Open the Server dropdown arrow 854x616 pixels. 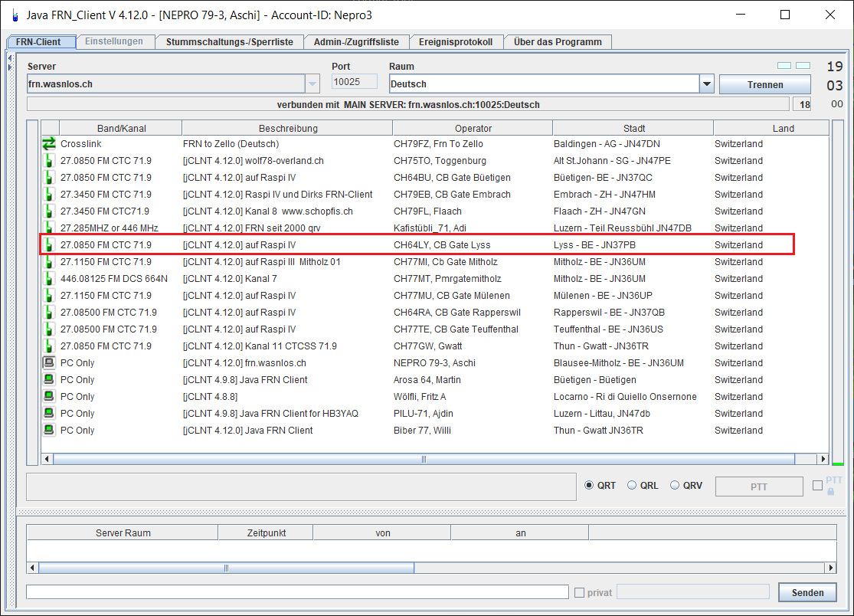point(312,84)
